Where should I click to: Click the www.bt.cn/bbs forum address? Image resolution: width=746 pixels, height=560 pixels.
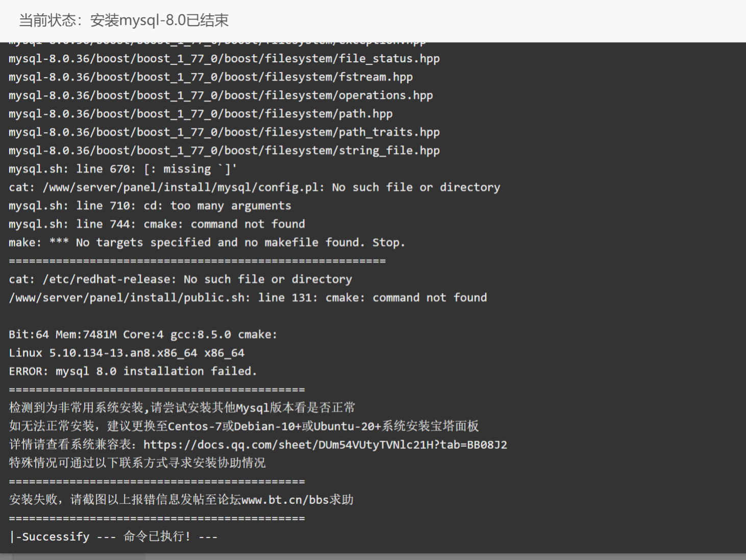285,500
